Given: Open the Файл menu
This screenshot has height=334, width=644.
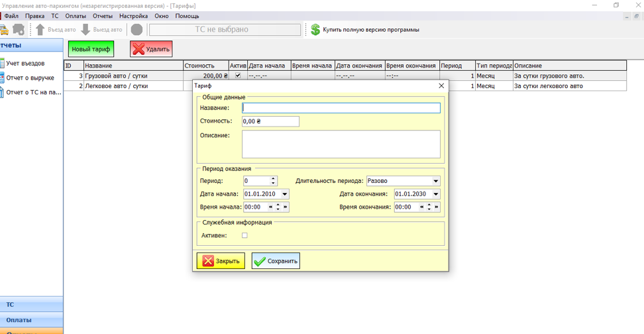Looking at the screenshot, I should coord(11,16).
